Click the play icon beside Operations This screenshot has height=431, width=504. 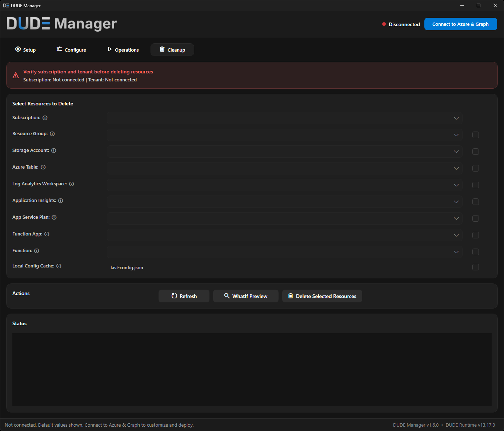click(x=110, y=49)
